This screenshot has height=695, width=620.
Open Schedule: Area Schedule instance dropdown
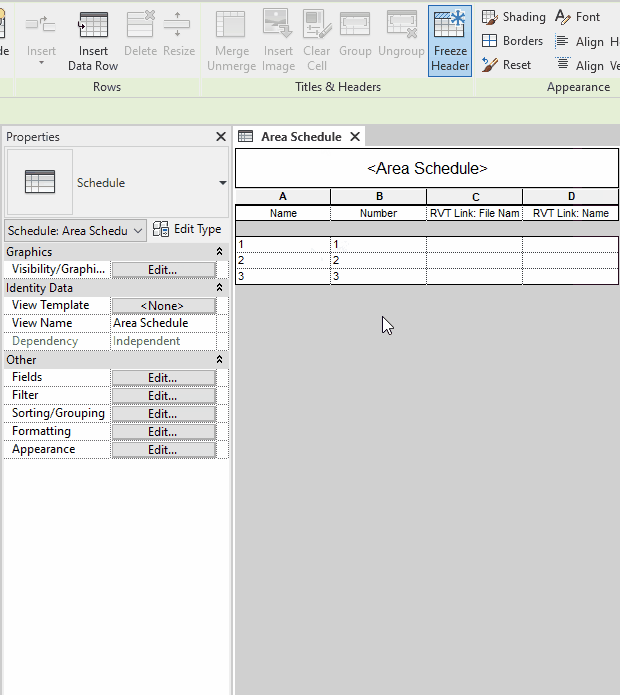pyautogui.click(x=75, y=230)
